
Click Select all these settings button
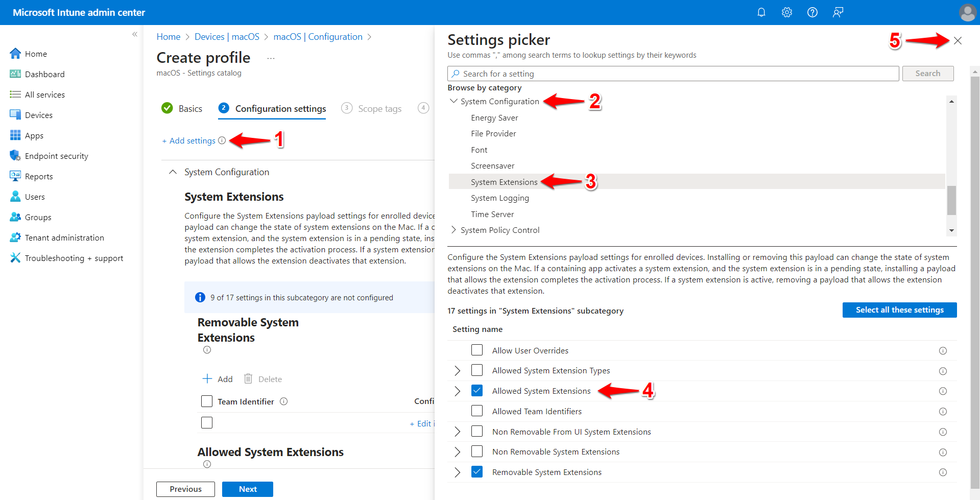tap(899, 310)
